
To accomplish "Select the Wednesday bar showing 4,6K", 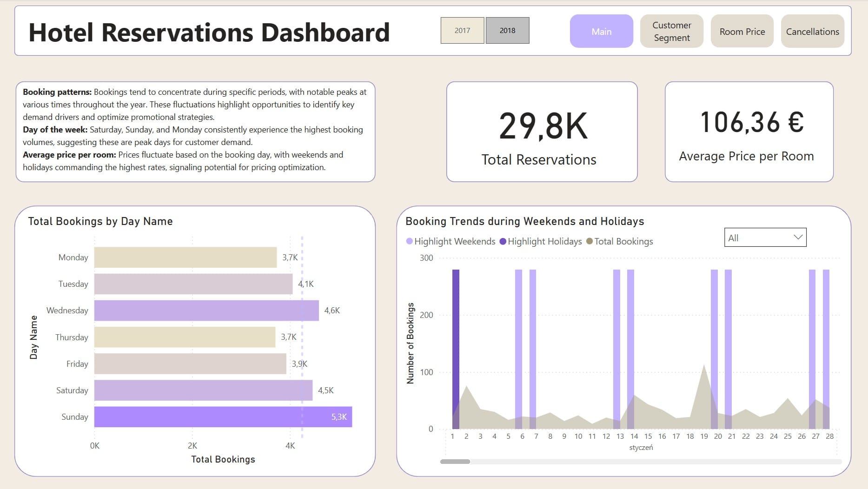I will click(206, 311).
